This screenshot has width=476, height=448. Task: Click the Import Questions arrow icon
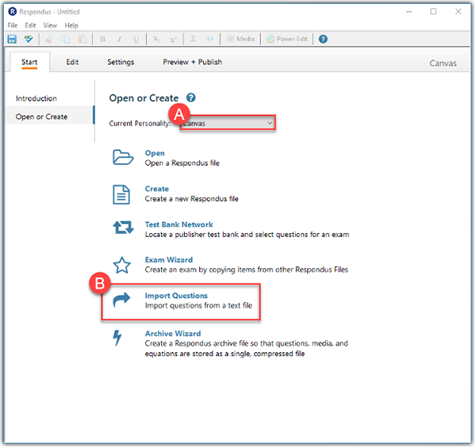(123, 301)
